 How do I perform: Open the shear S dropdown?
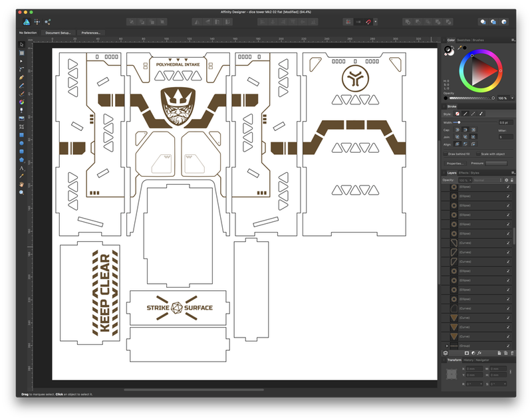point(505,384)
